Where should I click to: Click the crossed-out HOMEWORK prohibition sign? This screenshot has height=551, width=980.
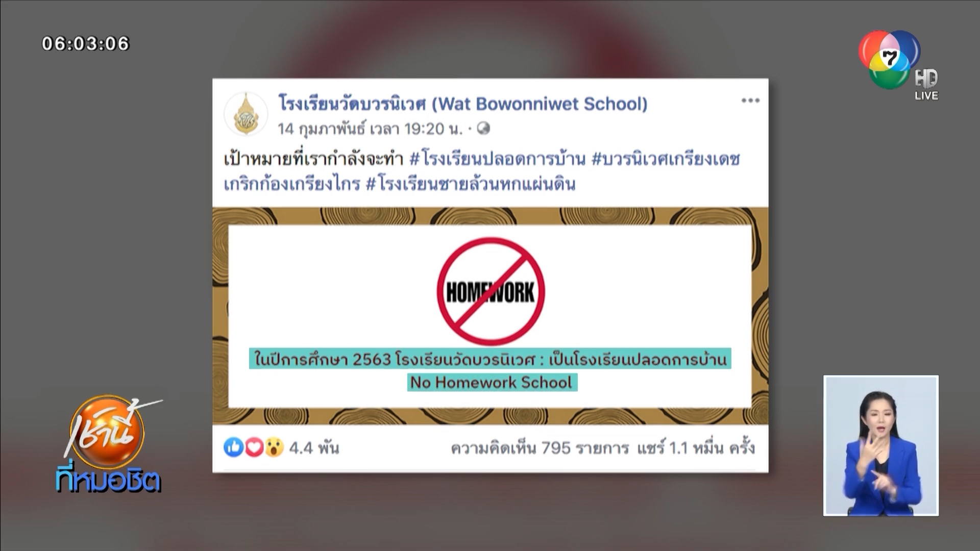[491, 291]
